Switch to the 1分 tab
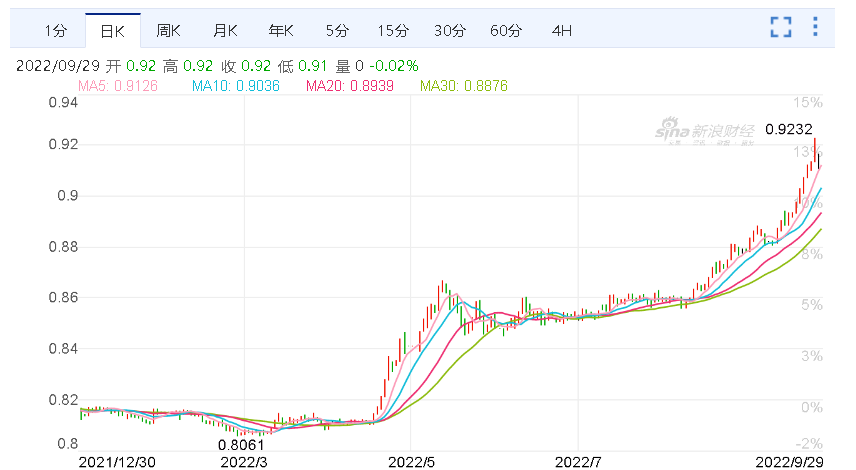Image resolution: width=856 pixels, height=470 pixels. tap(56, 31)
